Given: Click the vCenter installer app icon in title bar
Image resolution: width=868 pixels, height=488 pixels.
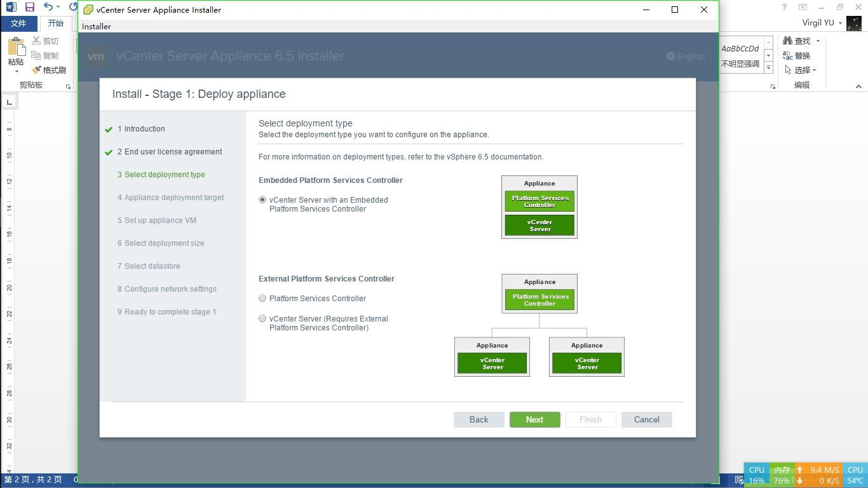Looking at the screenshot, I should [x=88, y=10].
